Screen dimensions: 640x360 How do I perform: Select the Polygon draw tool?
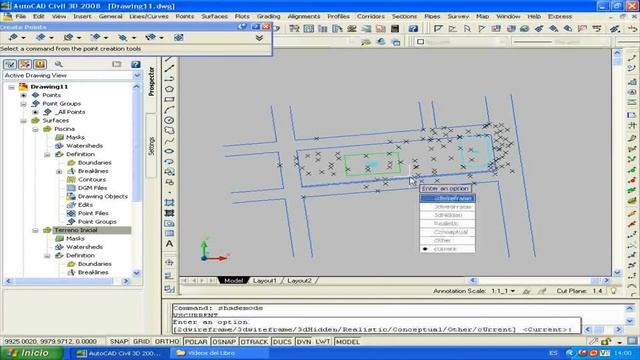pos(169,89)
